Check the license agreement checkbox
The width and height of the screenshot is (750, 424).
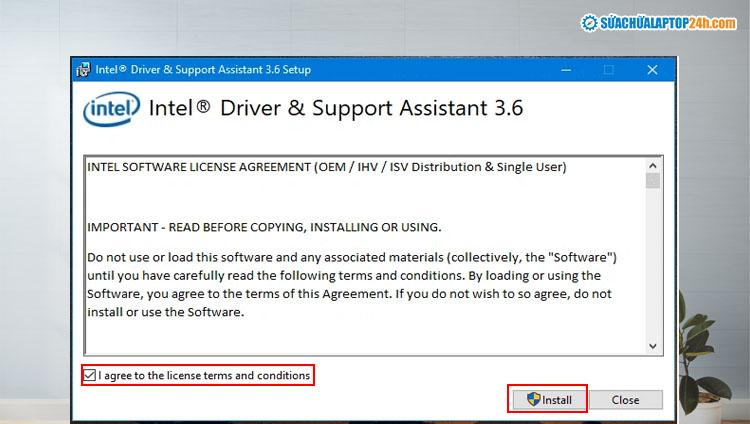[x=89, y=375]
